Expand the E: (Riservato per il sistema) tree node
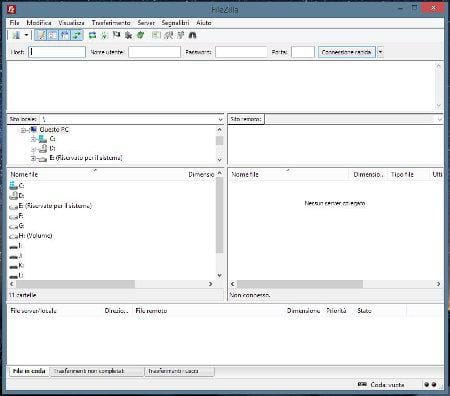The height and width of the screenshot is (396, 450). (33, 158)
